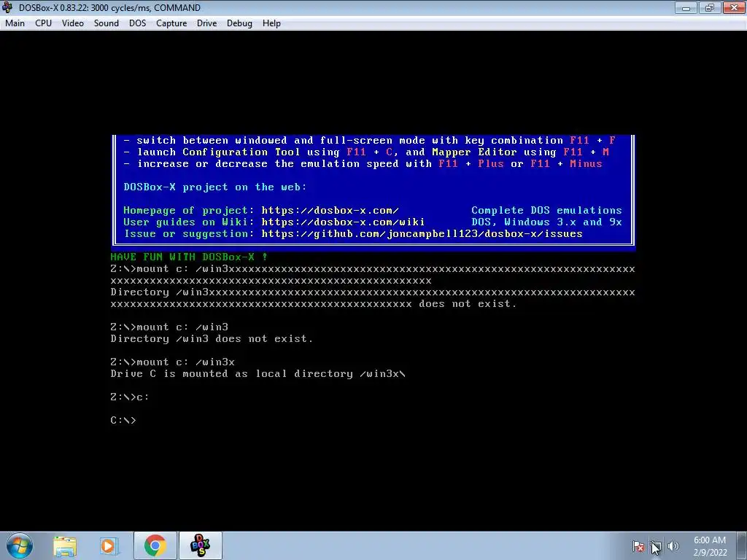Open the Action Center flag icon
The image size is (747, 560).
pyautogui.click(x=638, y=546)
